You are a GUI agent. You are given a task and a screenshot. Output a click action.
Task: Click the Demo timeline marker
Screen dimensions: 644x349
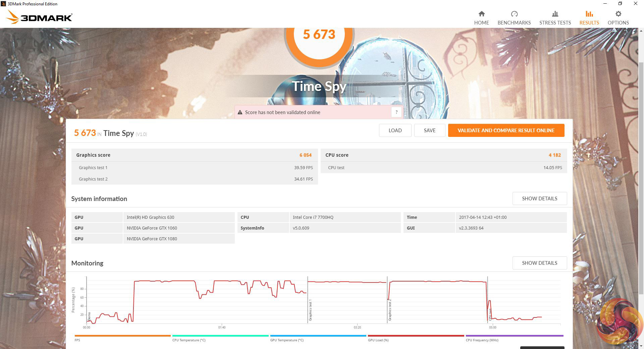pos(89,316)
